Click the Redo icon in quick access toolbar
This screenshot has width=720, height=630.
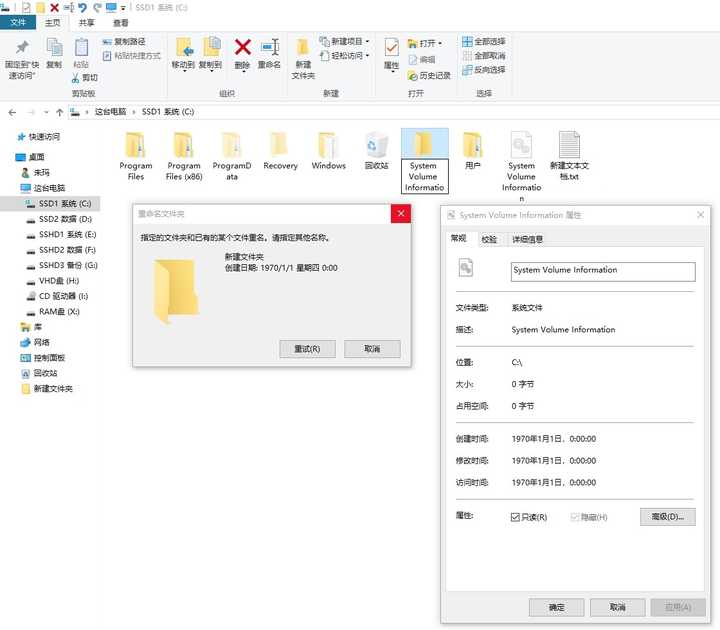coord(97,7)
